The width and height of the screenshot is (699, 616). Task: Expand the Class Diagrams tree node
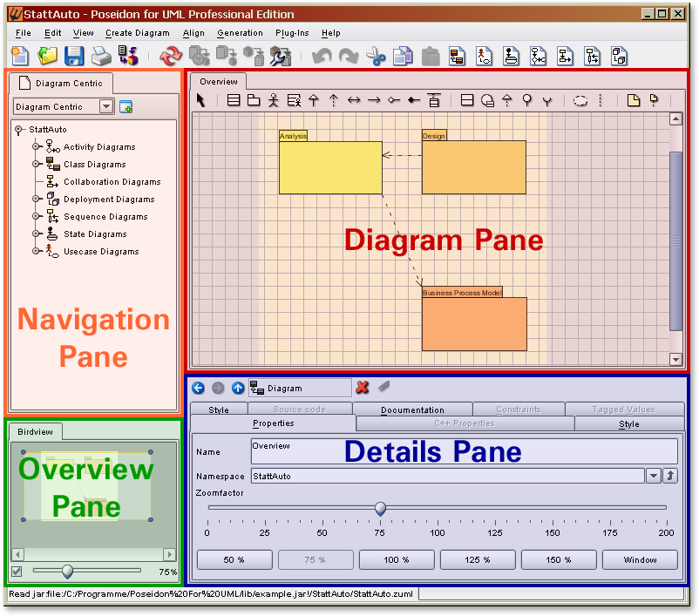37,164
